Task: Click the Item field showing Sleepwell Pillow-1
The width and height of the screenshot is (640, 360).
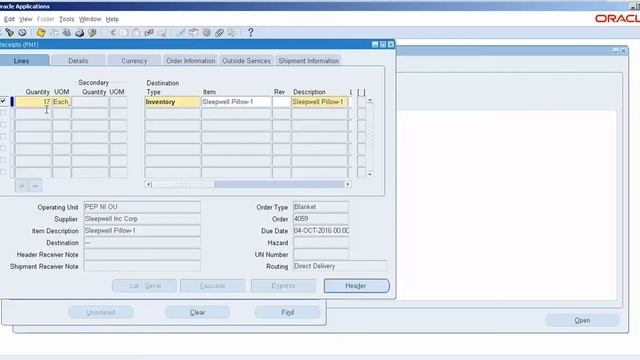Action: tap(236, 102)
